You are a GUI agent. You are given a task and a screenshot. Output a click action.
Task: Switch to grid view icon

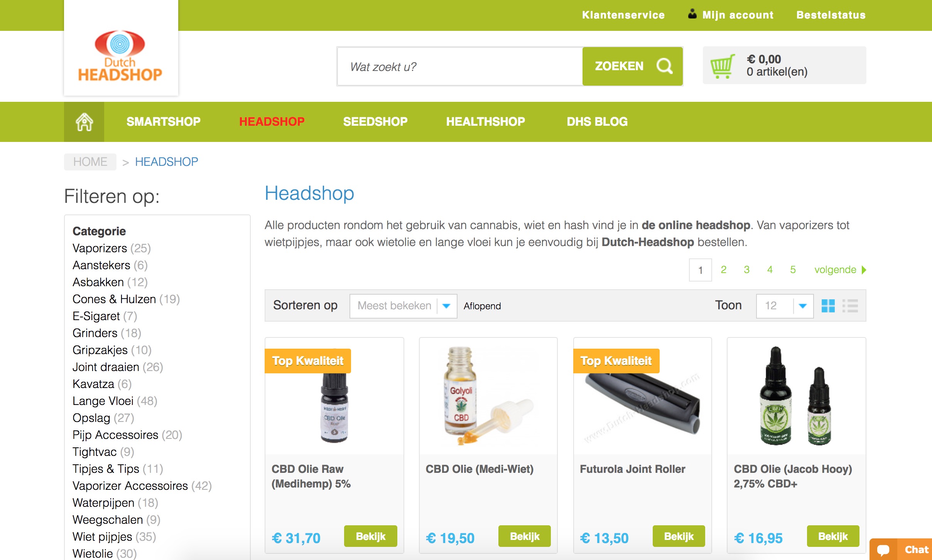click(828, 306)
